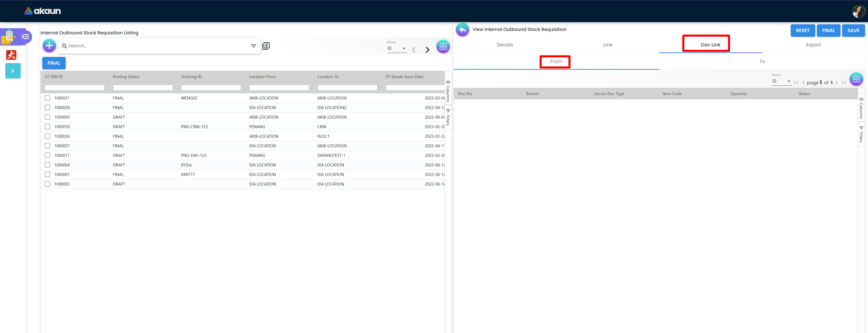
Task: Open the search filter options icon
Action: (x=253, y=46)
